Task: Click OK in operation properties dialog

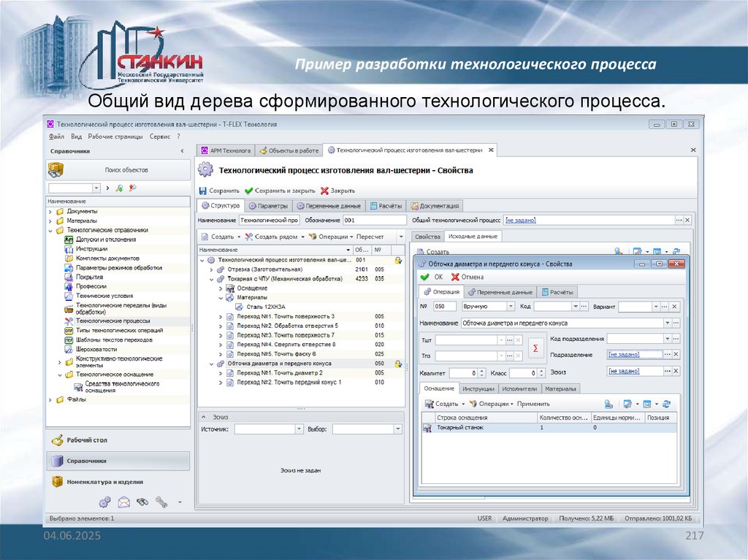Action: (432, 277)
